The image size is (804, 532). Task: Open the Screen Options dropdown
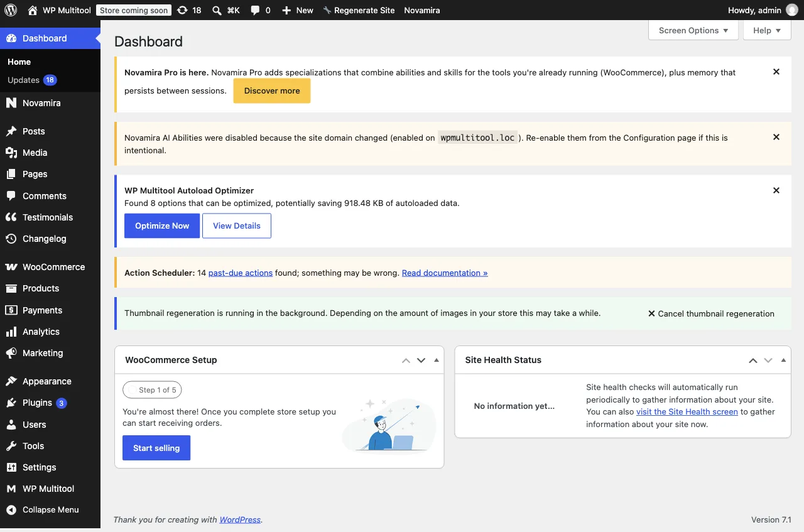tap(693, 30)
